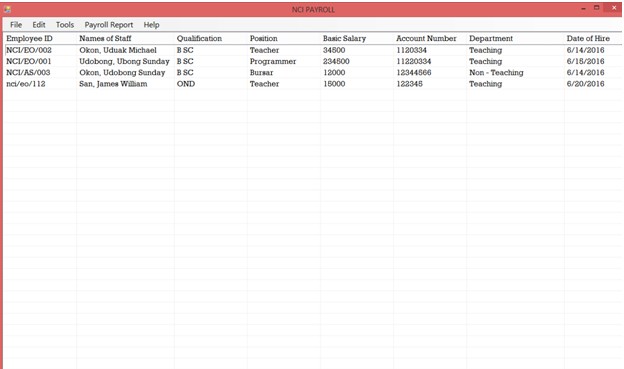Select the Udobong, Ubong Sunday row
Viewport: 624px width, 369px height.
[x=312, y=61]
